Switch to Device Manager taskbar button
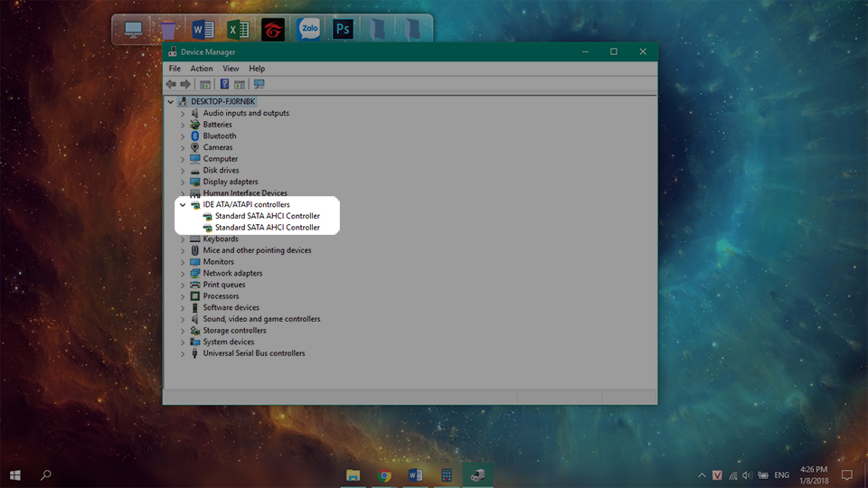868x488 pixels. pos(477,475)
